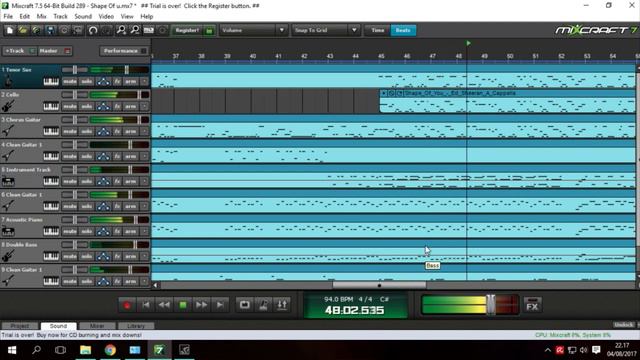Expand the Double Bass track options arrow

click(x=144, y=256)
